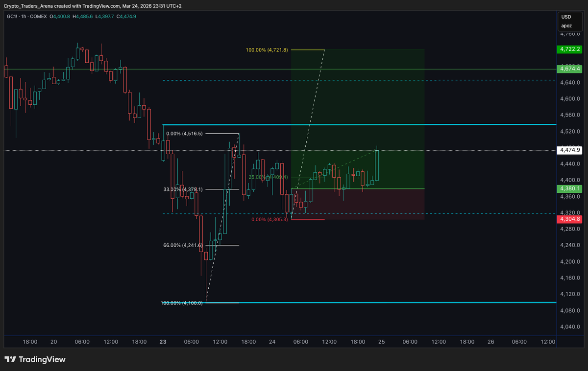Click the 4,160.0 price axis tick
This screenshot has width=588, height=371.
571,278
